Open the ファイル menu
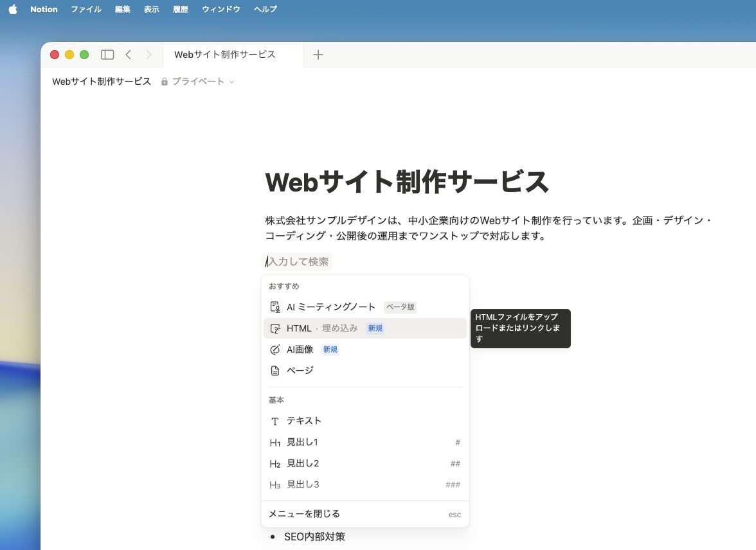Screen dimensions: 756x550 click(86, 9)
